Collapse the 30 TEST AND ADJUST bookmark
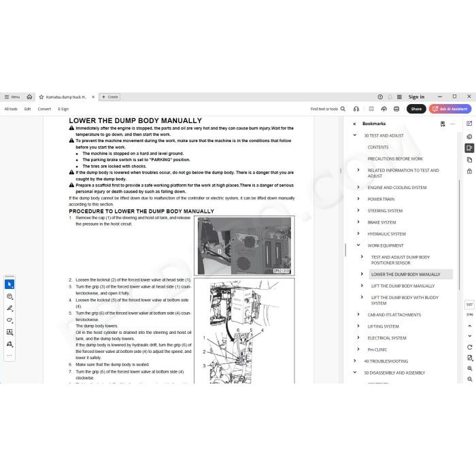This screenshot has width=476, height=476. pos(354,135)
